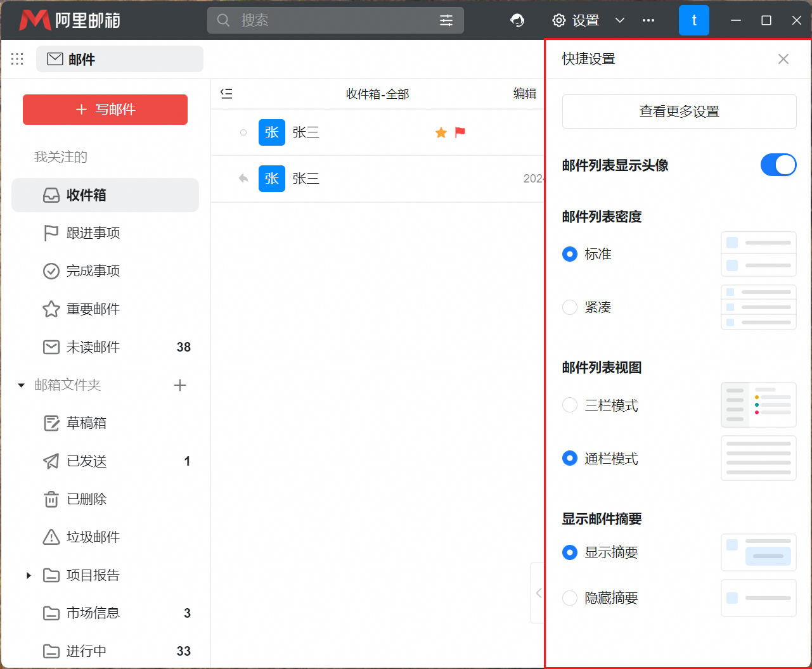Open the search filter options icon
The width and height of the screenshot is (812, 669).
[446, 20]
